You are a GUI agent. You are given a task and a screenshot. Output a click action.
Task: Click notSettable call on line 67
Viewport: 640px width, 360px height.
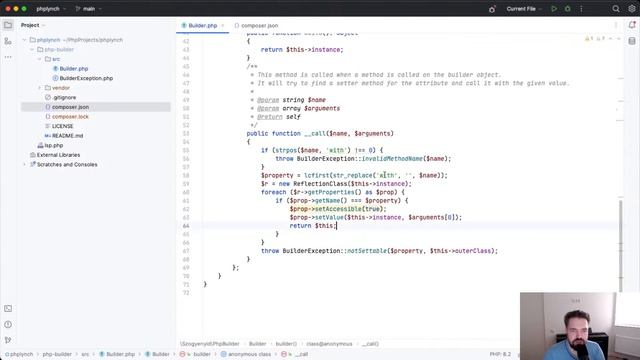click(x=367, y=251)
